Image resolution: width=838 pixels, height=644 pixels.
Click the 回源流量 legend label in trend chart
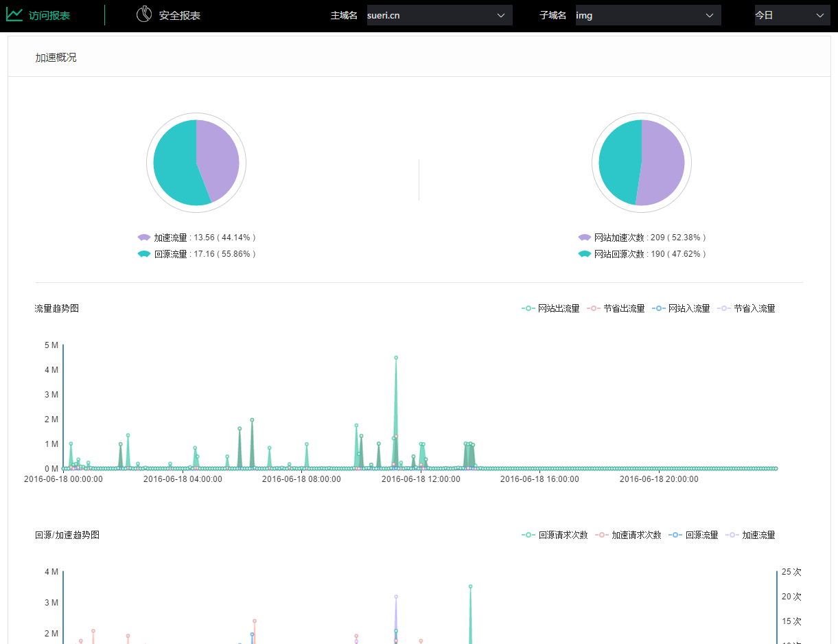(x=701, y=535)
